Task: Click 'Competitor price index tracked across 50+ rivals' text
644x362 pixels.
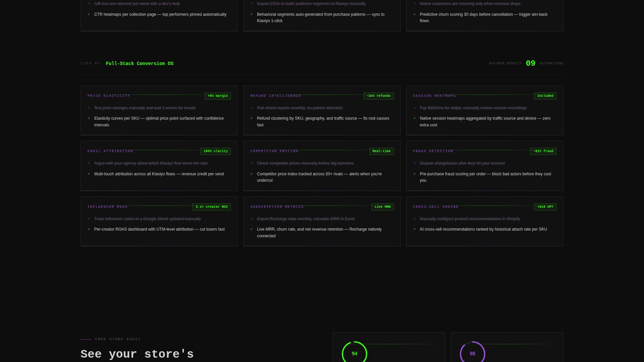Action: coord(319,177)
